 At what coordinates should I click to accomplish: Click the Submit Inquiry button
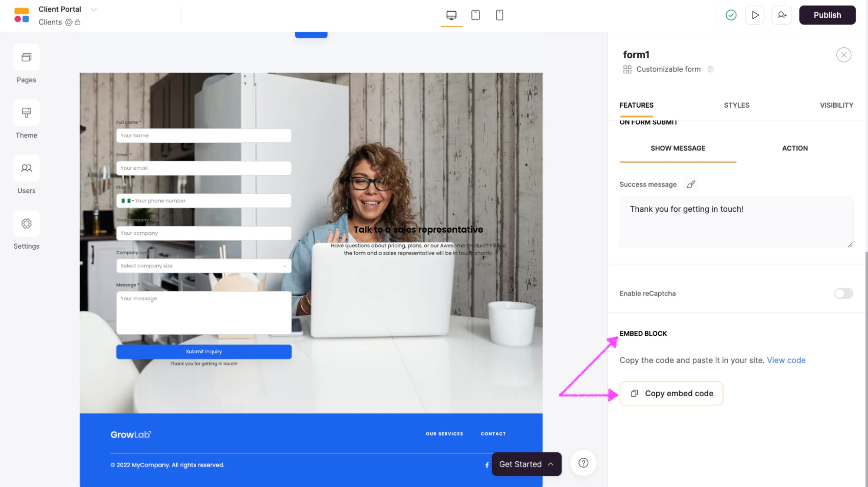pos(204,352)
